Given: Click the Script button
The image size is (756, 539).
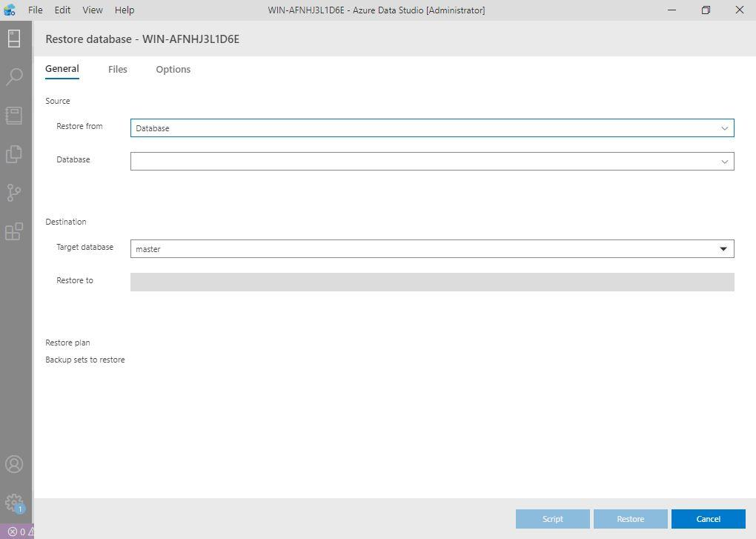Looking at the screenshot, I should click(x=552, y=519).
